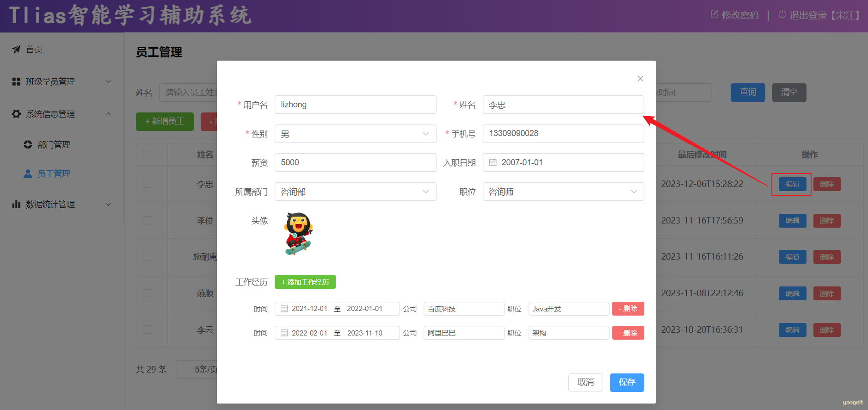This screenshot has height=410, width=868.
Task: Click 删除 for the 2023-11-16T16:11:26 row
Action: pyautogui.click(x=827, y=257)
